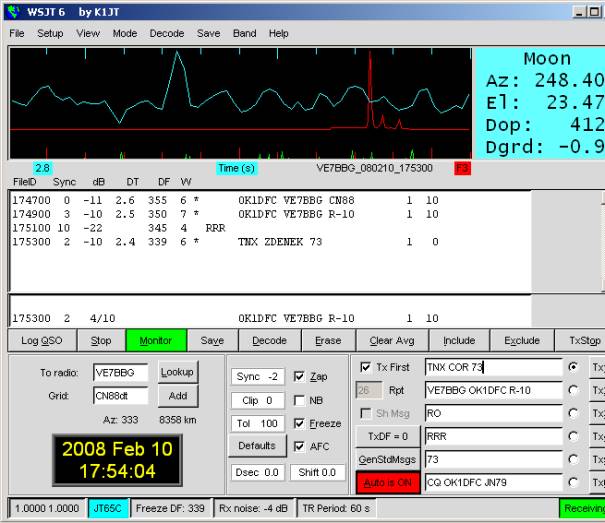Click the Shift 0.0 control

tap(317, 472)
